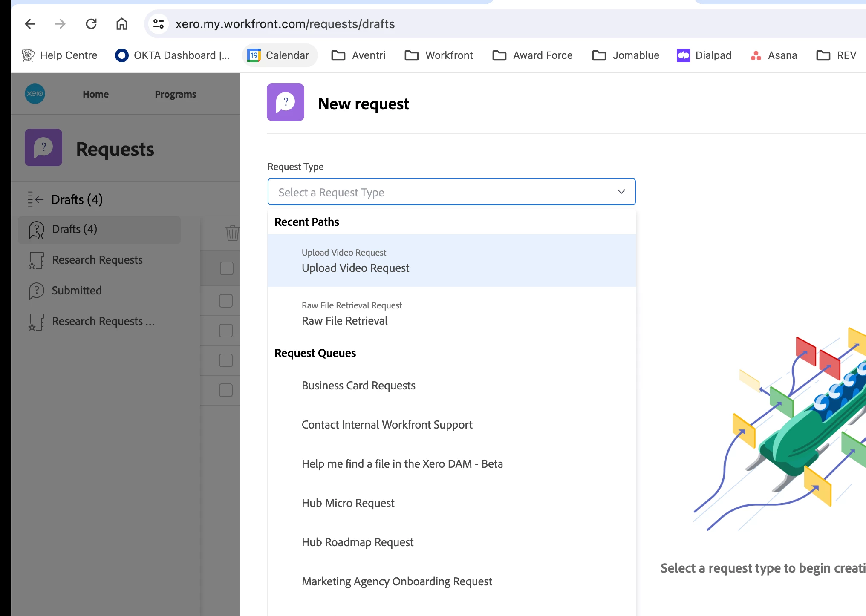This screenshot has height=616, width=866.
Task: Click the trash delete icon
Action: (x=232, y=233)
